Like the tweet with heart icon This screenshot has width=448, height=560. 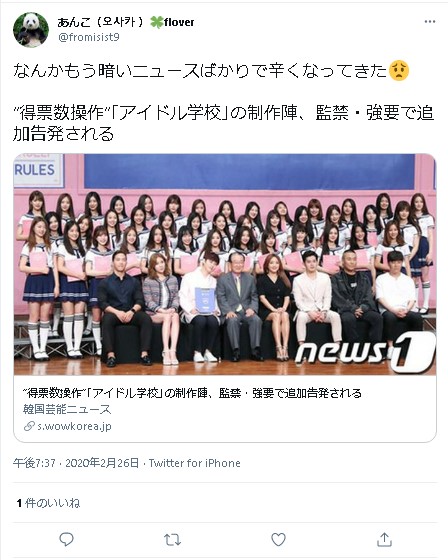[x=278, y=539]
